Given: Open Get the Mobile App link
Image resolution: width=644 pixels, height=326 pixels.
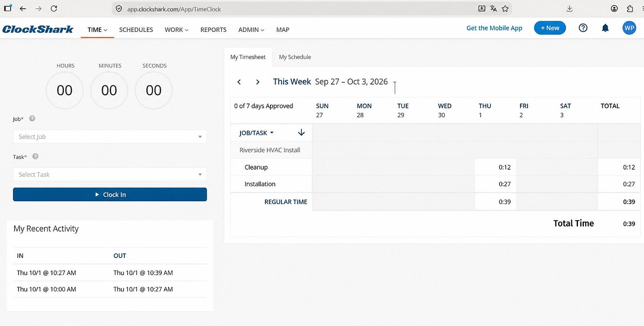Looking at the screenshot, I should [494, 28].
